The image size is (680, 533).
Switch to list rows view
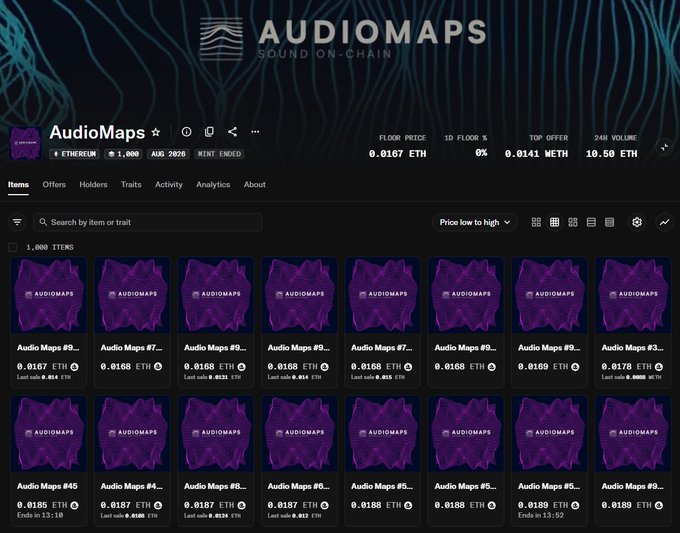pyautogui.click(x=591, y=222)
